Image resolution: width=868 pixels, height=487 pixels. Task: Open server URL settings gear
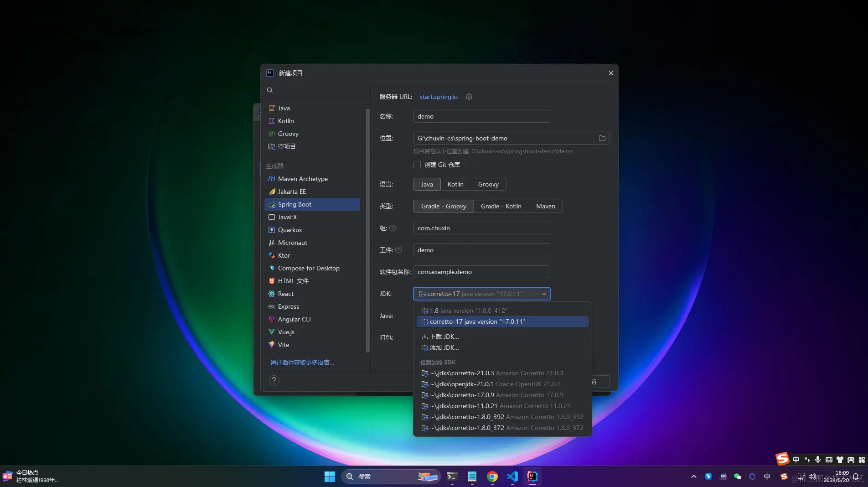(x=469, y=97)
